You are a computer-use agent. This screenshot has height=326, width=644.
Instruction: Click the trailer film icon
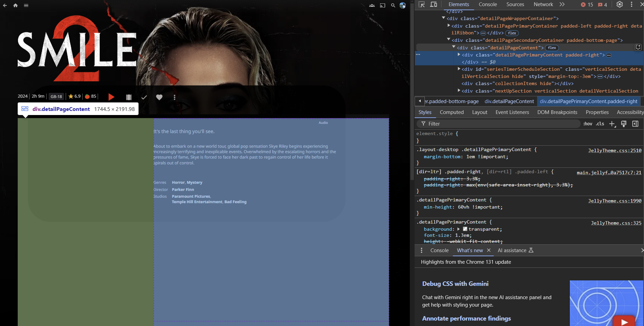129,97
